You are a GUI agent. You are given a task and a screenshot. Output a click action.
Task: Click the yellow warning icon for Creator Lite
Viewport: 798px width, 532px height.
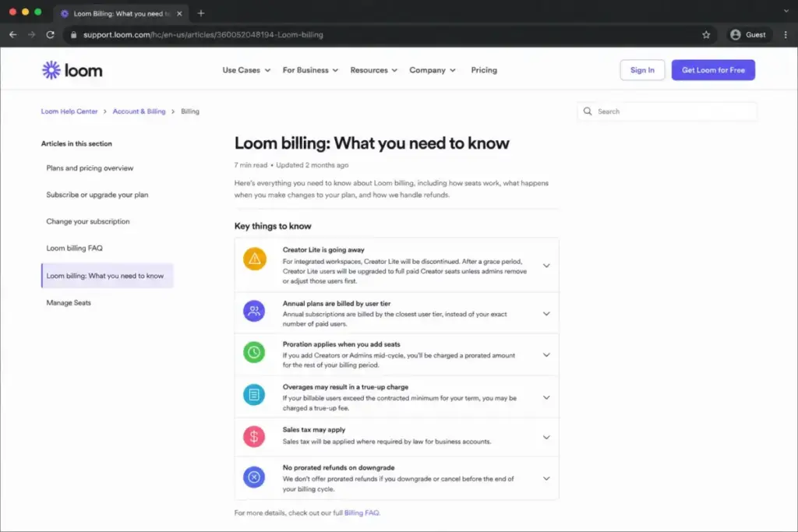[x=255, y=259]
